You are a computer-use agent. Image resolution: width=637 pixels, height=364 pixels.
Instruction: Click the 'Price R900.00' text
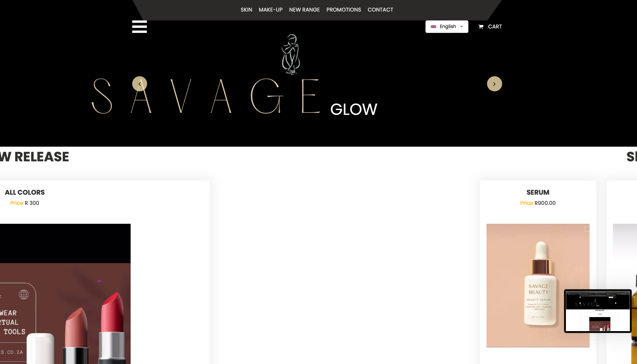pyautogui.click(x=537, y=203)
